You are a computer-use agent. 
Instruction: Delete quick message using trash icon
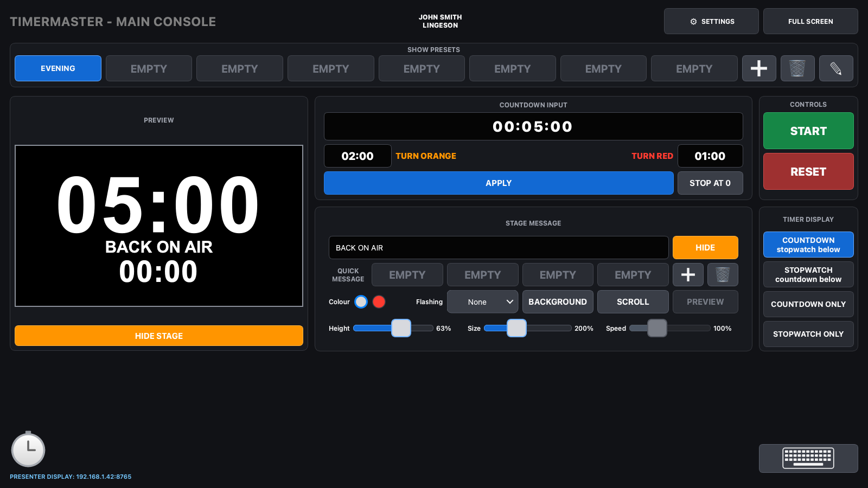[723, 275]
